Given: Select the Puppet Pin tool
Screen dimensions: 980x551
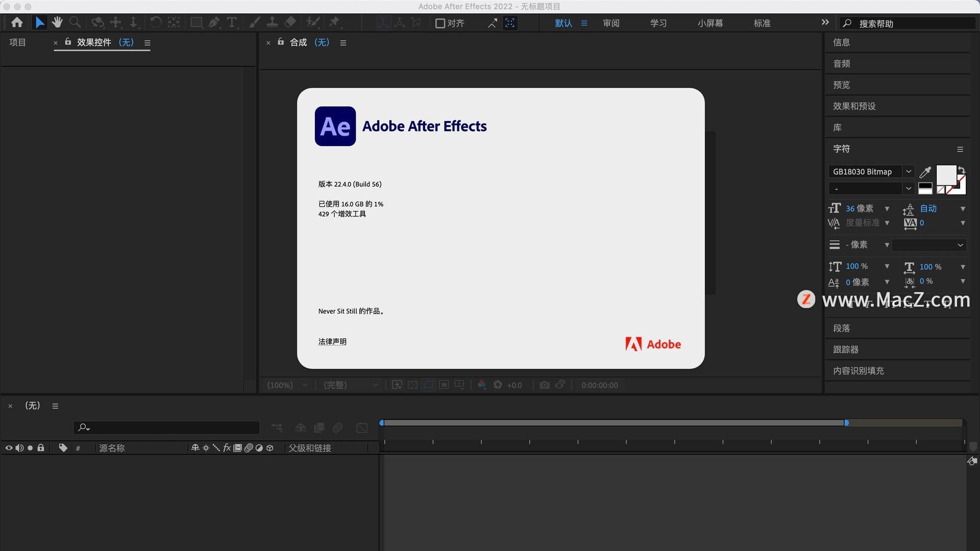Looking at the screenshot, I should coord(335,22).
